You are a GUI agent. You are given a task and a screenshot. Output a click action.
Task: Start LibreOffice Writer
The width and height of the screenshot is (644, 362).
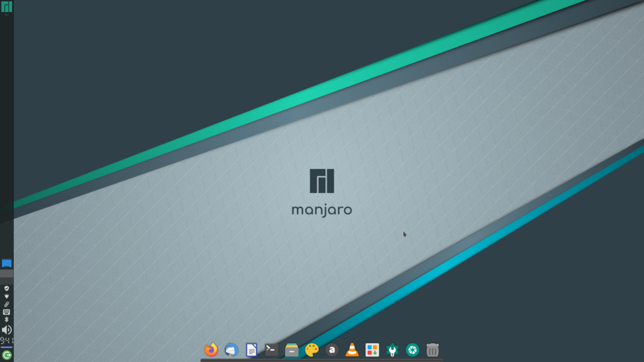pyautogui.click(x=251, y=350)
